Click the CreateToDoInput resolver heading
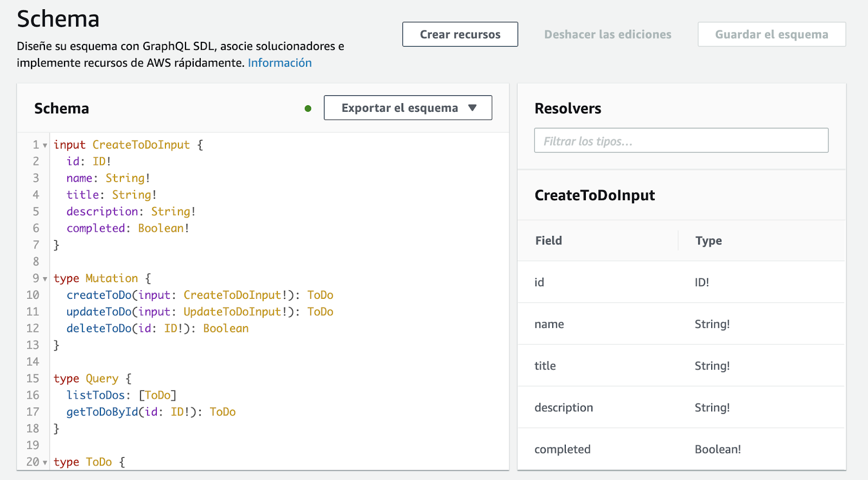 [x=595, y=195]
